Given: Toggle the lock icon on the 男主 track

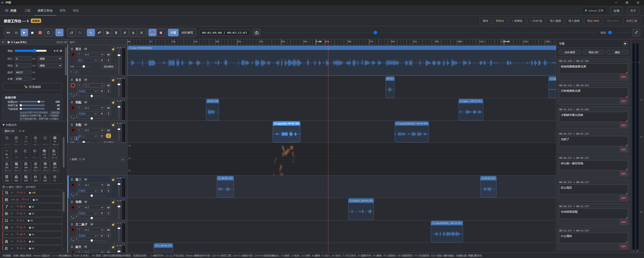Looking at the screenshot, I should [x=113, y=49].
